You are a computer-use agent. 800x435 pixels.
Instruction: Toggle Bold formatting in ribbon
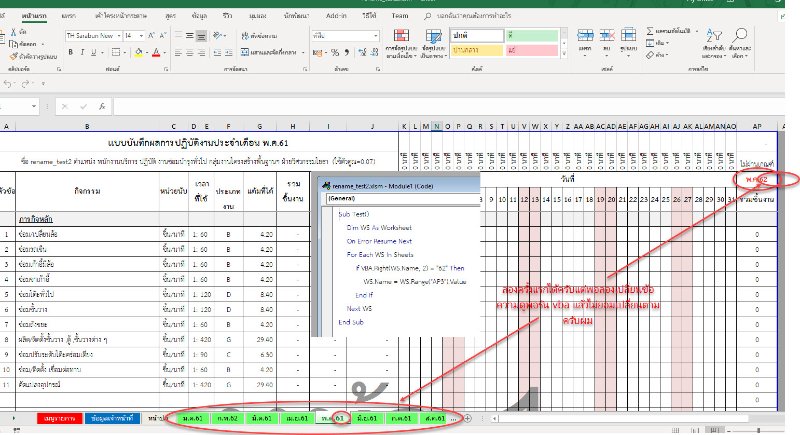pyautogui.click(x=70, y=51)
